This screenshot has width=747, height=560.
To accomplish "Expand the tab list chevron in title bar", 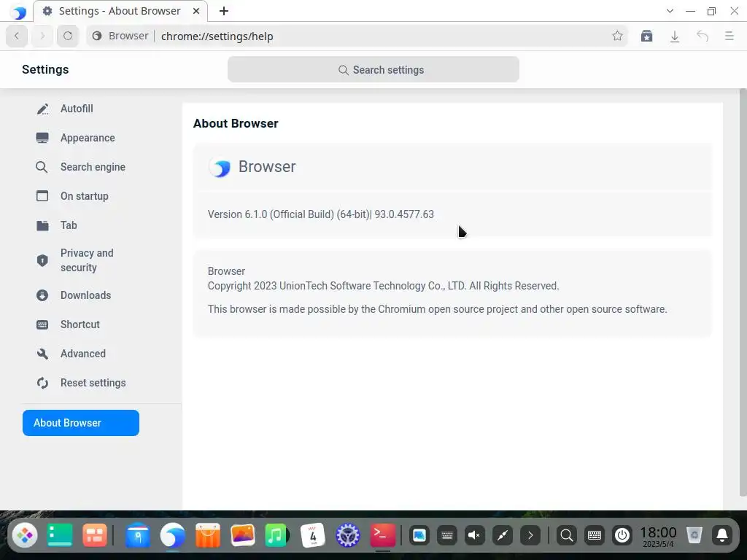I will click(670, 11).
